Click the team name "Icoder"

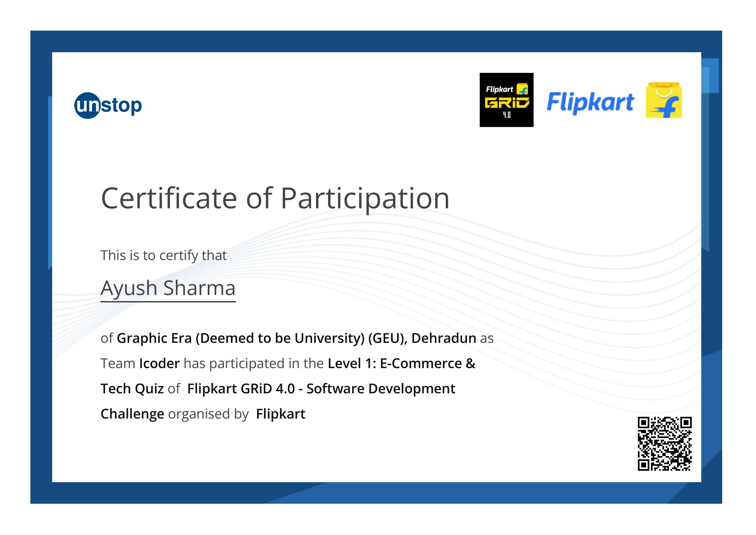(159, 363)
